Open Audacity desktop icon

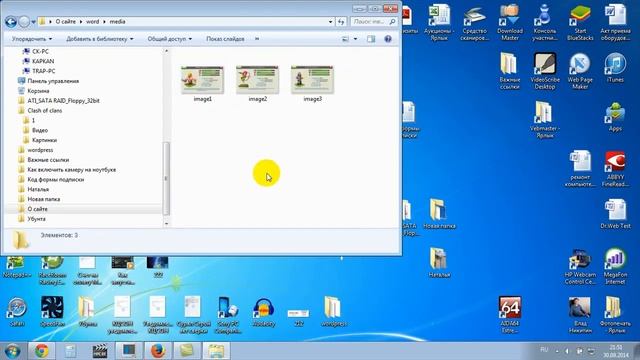[264, 313]
